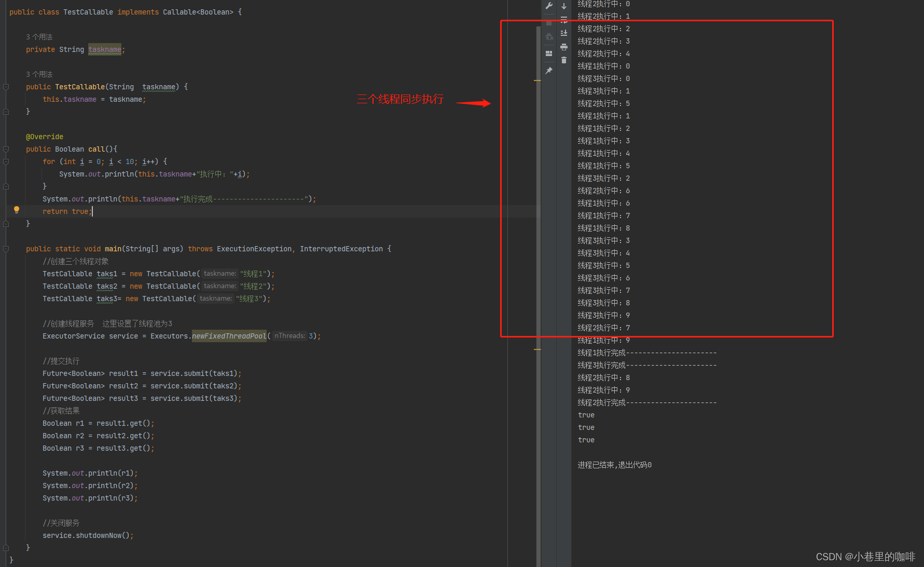Screen dimensions: 924x567
Task: Click fold end marker of call method
Action: pos(6,224)
